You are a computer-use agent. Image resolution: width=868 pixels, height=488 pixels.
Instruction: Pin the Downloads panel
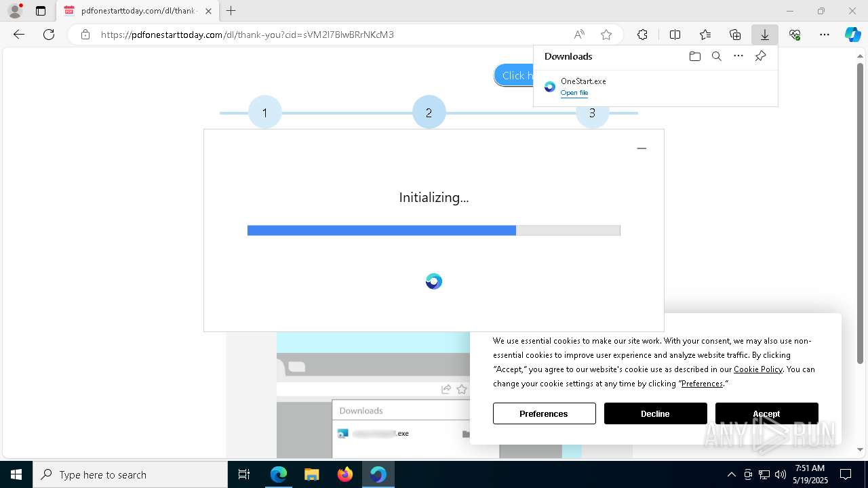(760, 56)
